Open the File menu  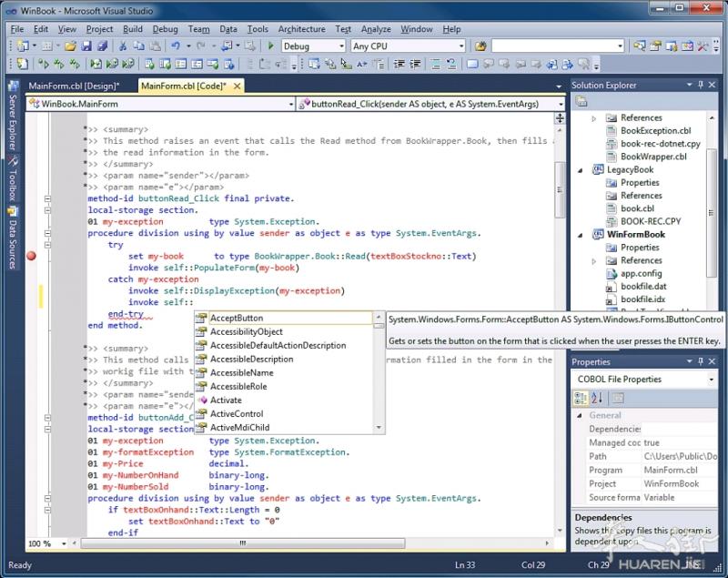tap(17, 29)
